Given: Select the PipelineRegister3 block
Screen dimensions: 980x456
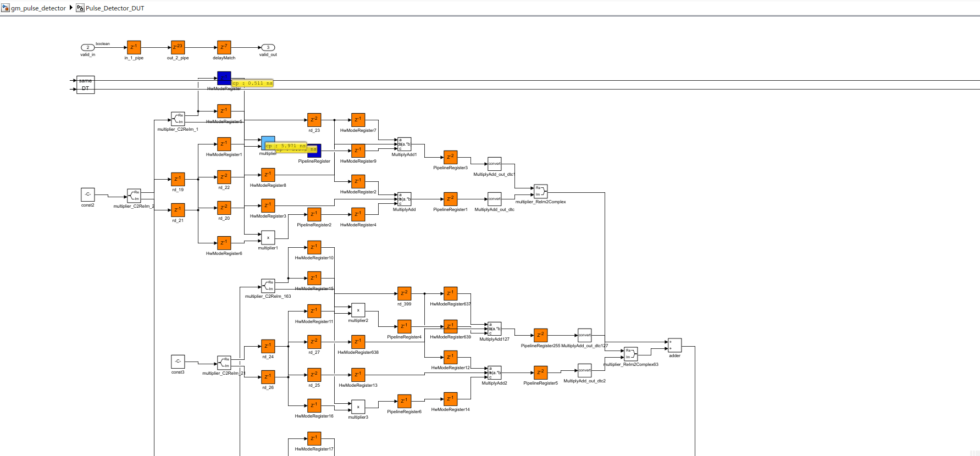Looking at the screenshot, I should pyautogui.click(x=451, y=157).
